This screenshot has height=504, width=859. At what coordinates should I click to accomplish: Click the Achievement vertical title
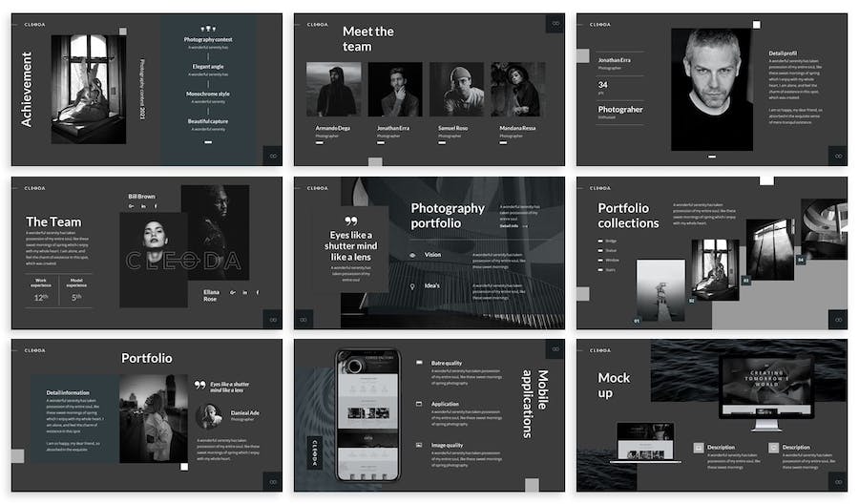(x=27, y=90)
